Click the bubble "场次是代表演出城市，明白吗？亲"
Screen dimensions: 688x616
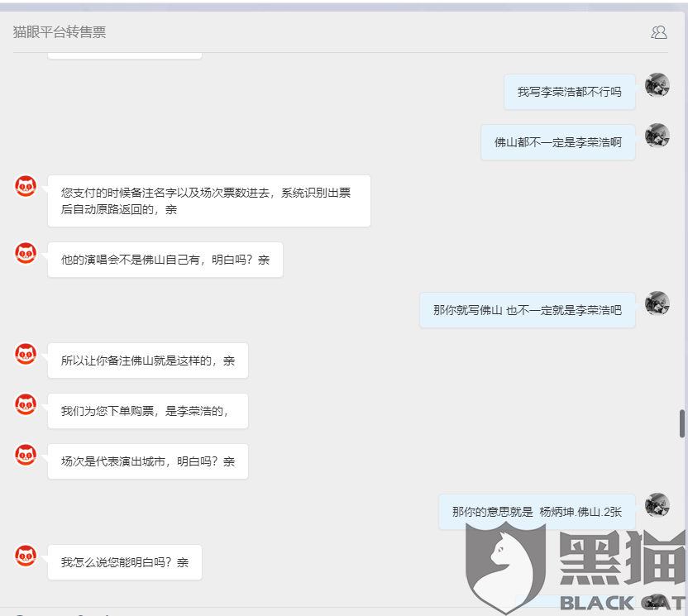(x=147, y=461)
